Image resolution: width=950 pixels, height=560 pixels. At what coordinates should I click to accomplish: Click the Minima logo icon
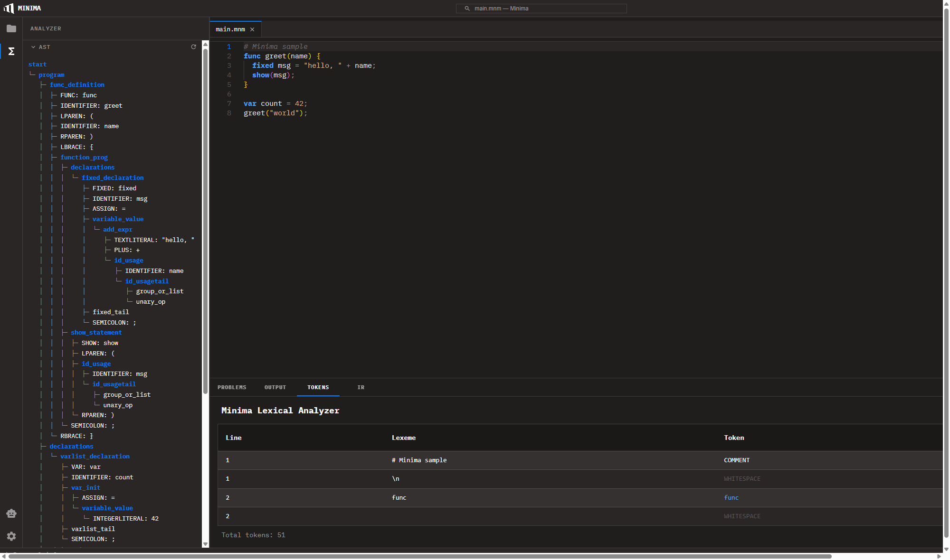pos(9,8)
